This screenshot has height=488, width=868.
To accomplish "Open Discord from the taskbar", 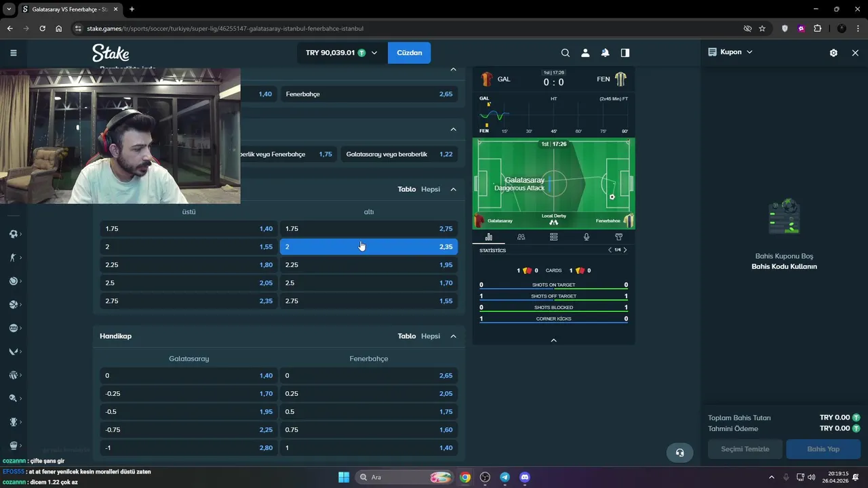I will point(524,477).
